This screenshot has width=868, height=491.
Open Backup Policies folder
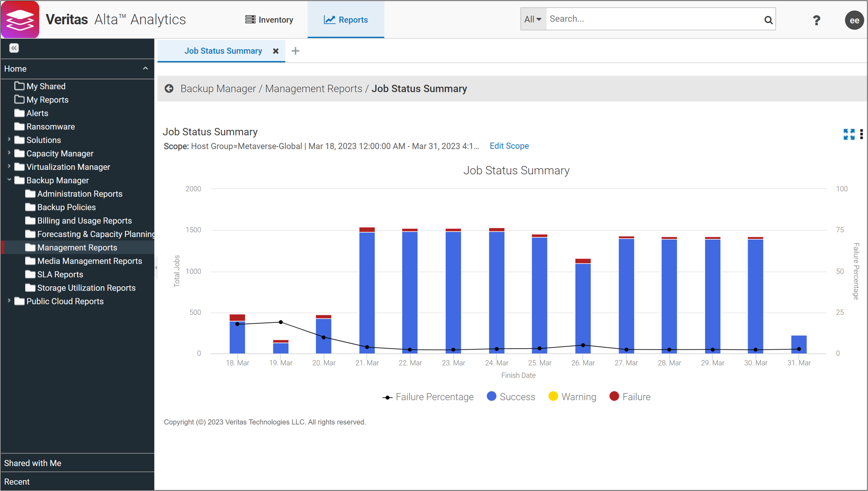tap(61, 207)
